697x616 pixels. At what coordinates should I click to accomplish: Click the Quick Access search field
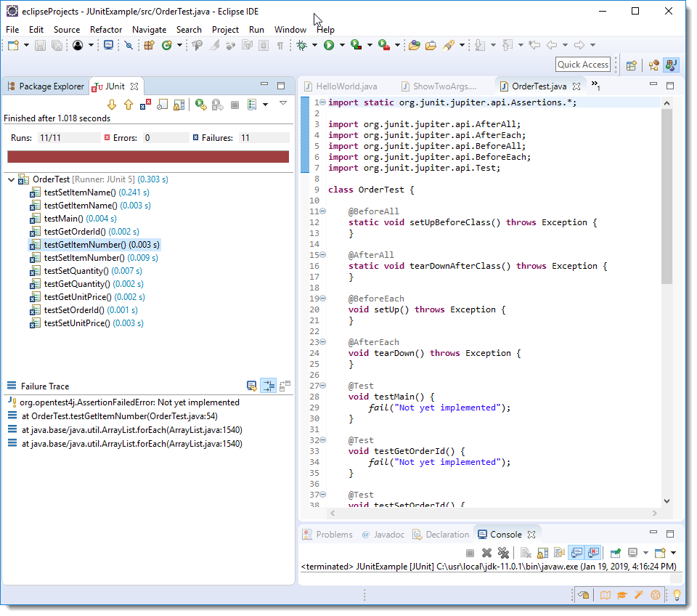(x=583, y=65)
